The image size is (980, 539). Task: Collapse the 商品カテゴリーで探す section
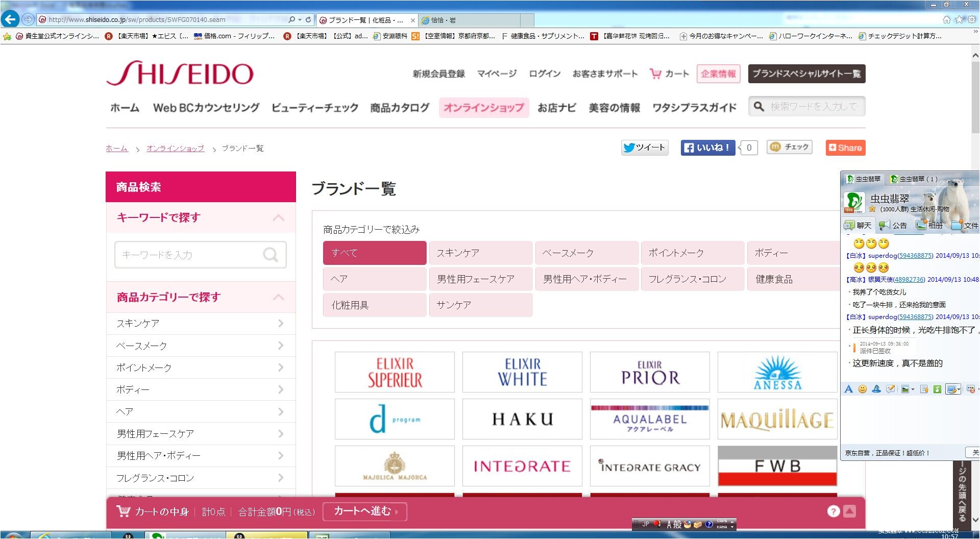coord(279,297)
